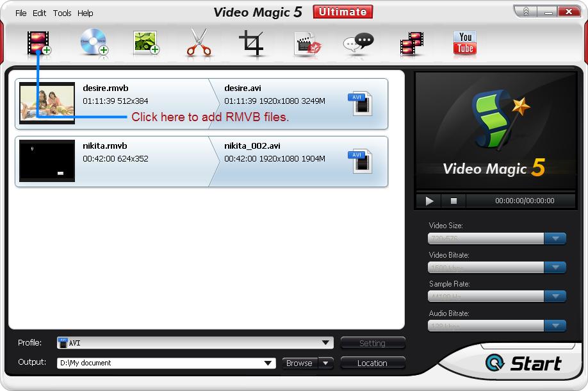
Task: Select the nikita.rmvb thumbnail
Action: pyautogui.click(x=47, y=161)
